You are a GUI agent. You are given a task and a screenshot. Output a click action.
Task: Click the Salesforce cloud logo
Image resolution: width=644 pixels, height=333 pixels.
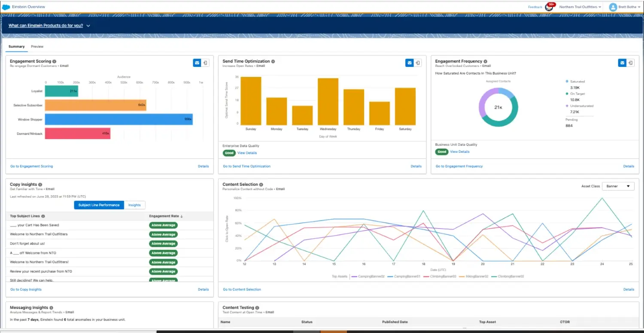coord(6,7)
